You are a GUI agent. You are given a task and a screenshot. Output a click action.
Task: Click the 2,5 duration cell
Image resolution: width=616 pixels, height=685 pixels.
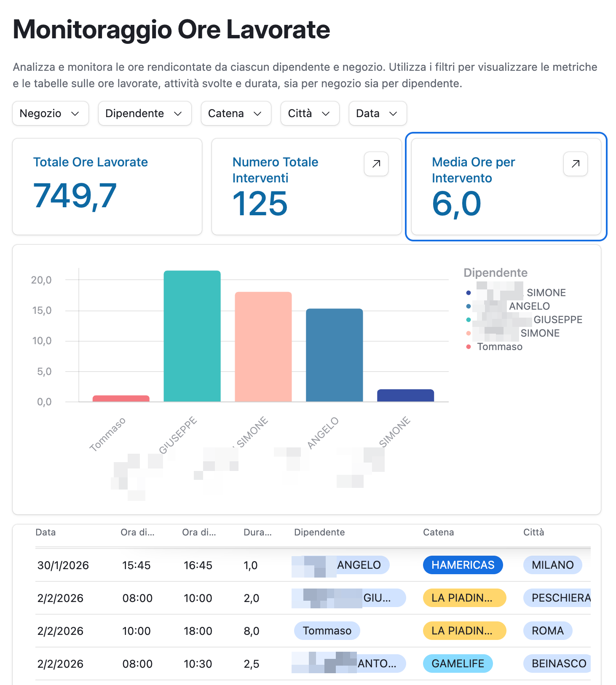coord(252,664)
